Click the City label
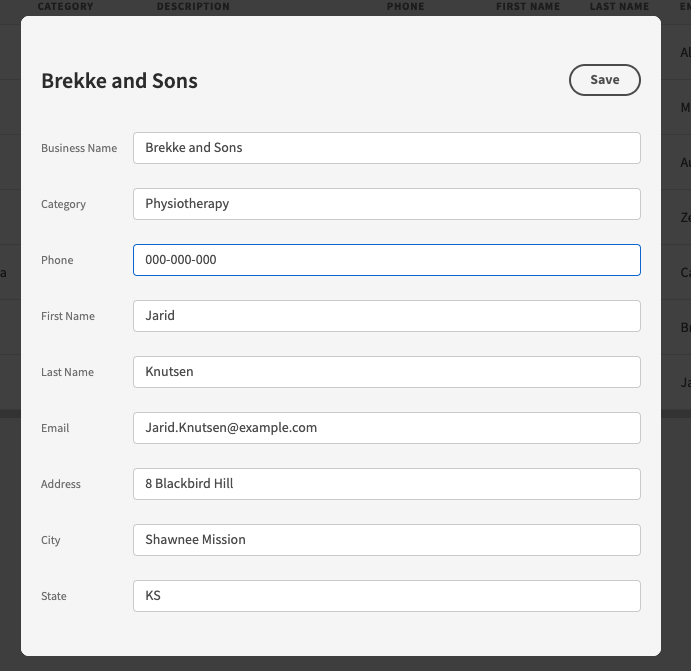This screenshot has height=671, width=691. coord(51,540)
